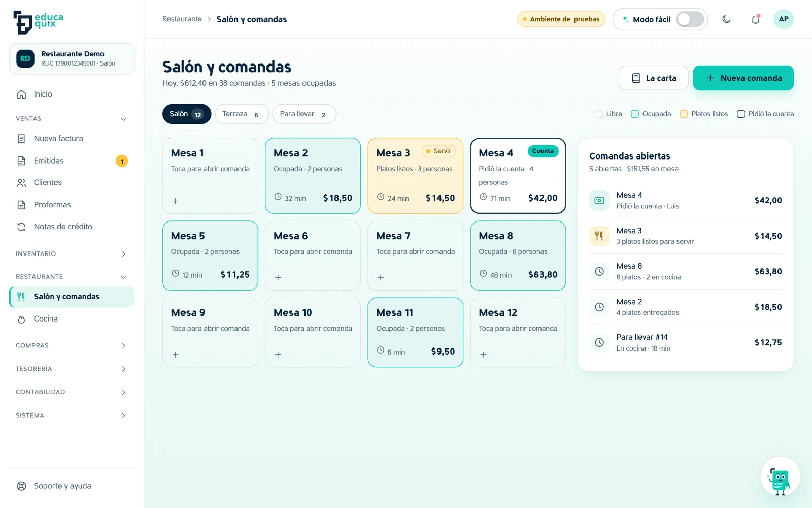812x508 pixels.
Task: Open the chatbot assistant mascot
Action: coord(780,477)
